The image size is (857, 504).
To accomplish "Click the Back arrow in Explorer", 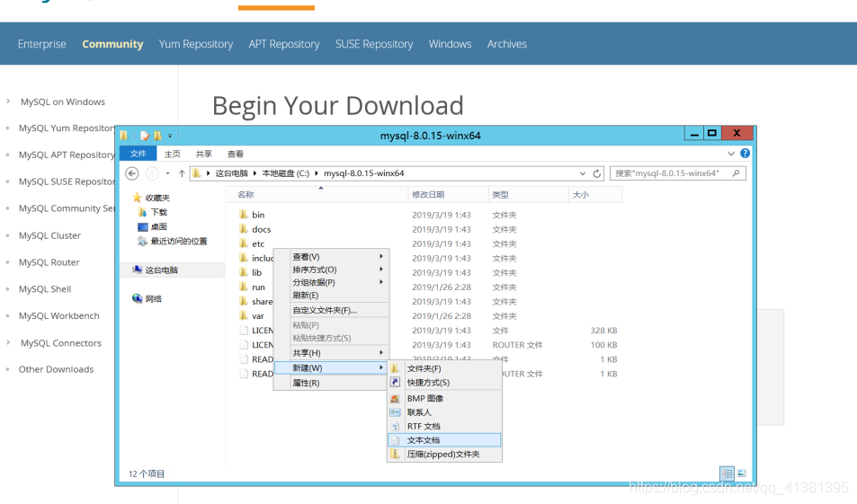I will pos(131,173).
